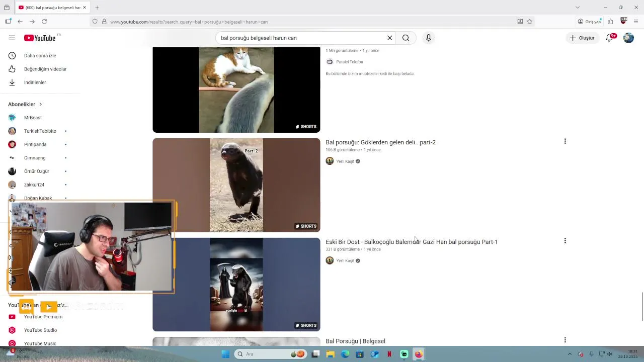This screenshot has width=644, height=362.
Task: Close the bal porsuğu belgeseli tab
Action: pyautogui.click(x=85, y=8)
